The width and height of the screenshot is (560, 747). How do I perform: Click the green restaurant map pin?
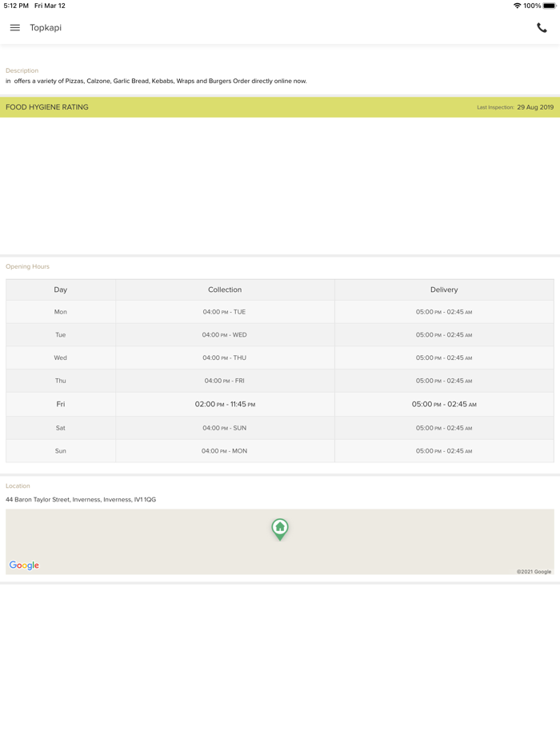(280, 529)
